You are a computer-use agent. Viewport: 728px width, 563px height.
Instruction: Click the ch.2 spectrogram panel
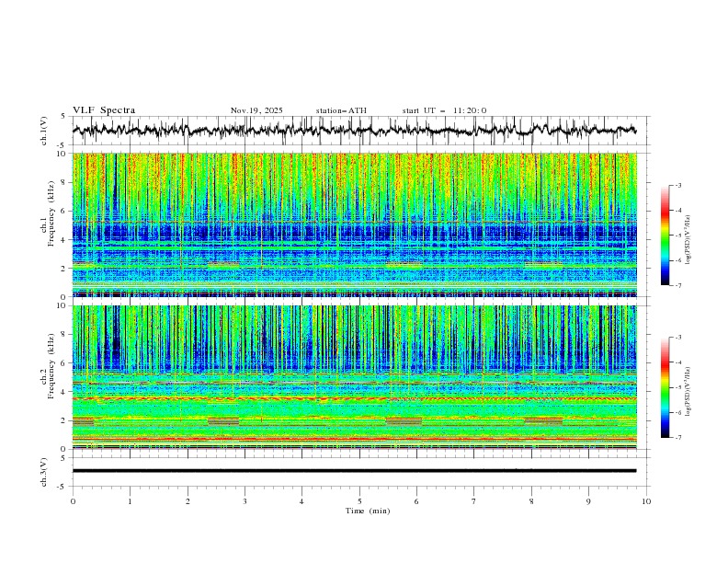tap(354, 377)
